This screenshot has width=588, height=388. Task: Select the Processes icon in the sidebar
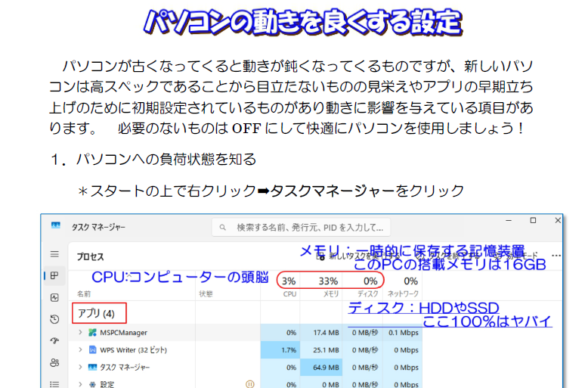(x=54, y=276)
